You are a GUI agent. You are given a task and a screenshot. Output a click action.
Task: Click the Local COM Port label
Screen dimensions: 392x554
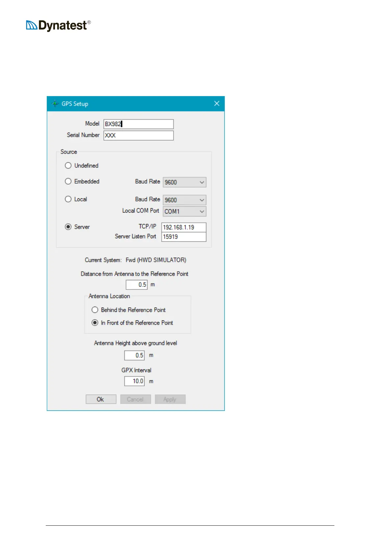click(141, 211)
